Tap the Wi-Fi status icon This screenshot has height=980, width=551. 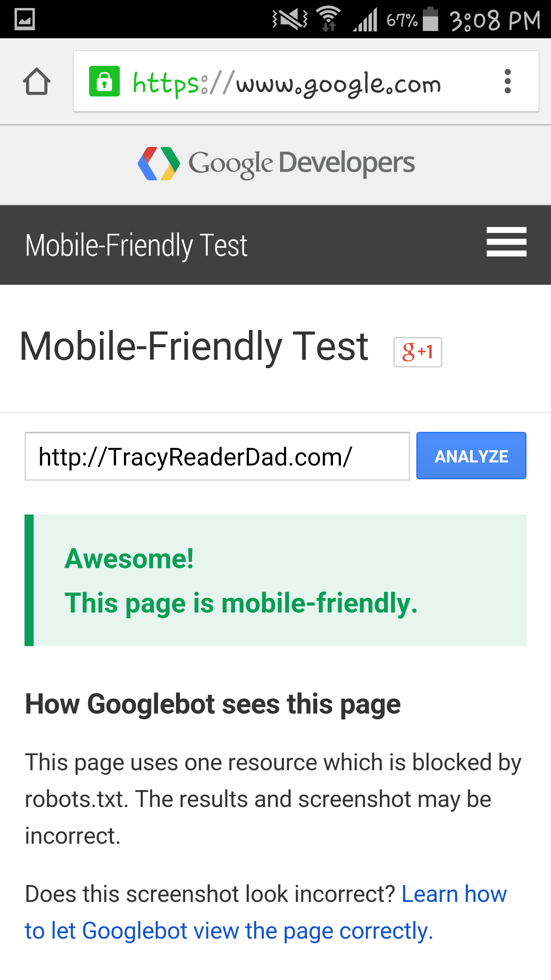pos(328,19)
